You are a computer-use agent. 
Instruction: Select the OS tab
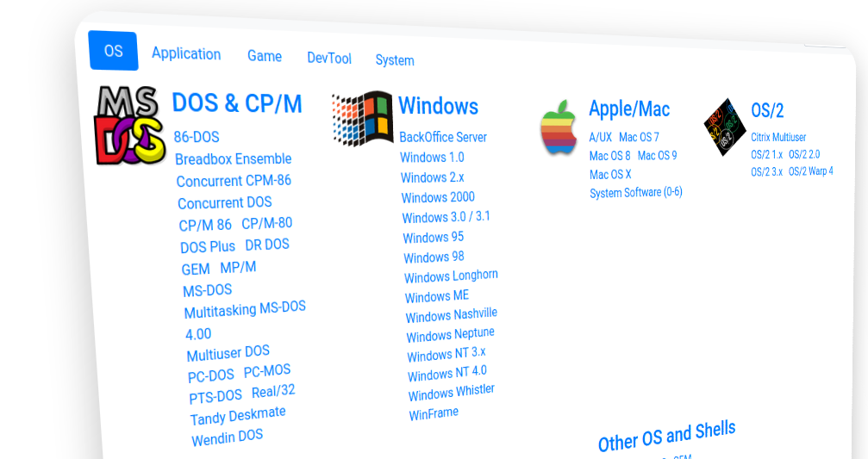tap(113, 51)
